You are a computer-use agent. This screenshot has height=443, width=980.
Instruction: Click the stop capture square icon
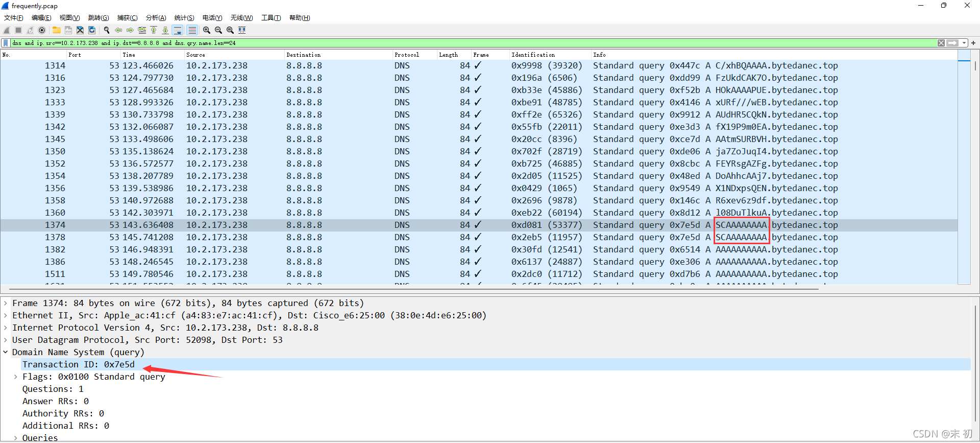coord(18,30)
